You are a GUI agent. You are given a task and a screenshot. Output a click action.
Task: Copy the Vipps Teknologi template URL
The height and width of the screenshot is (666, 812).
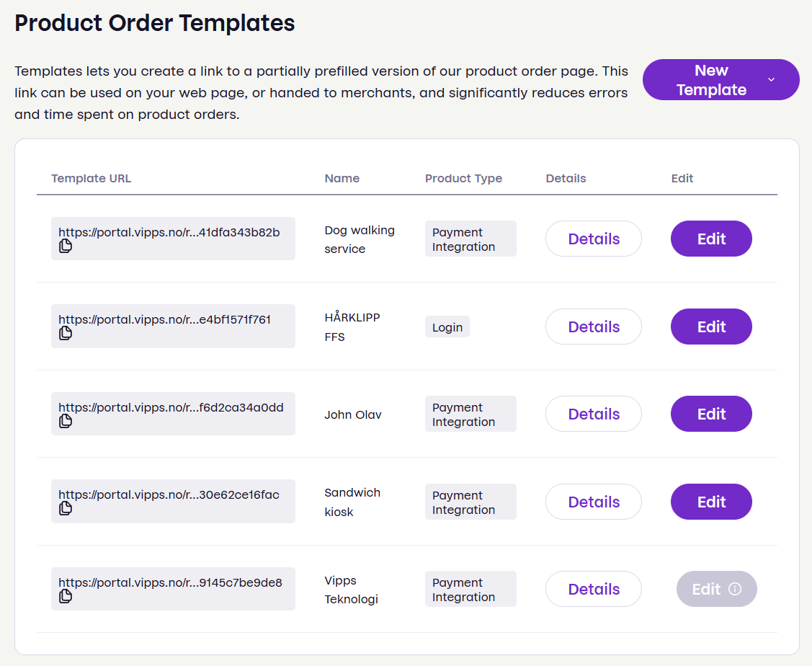click(66, 597)
